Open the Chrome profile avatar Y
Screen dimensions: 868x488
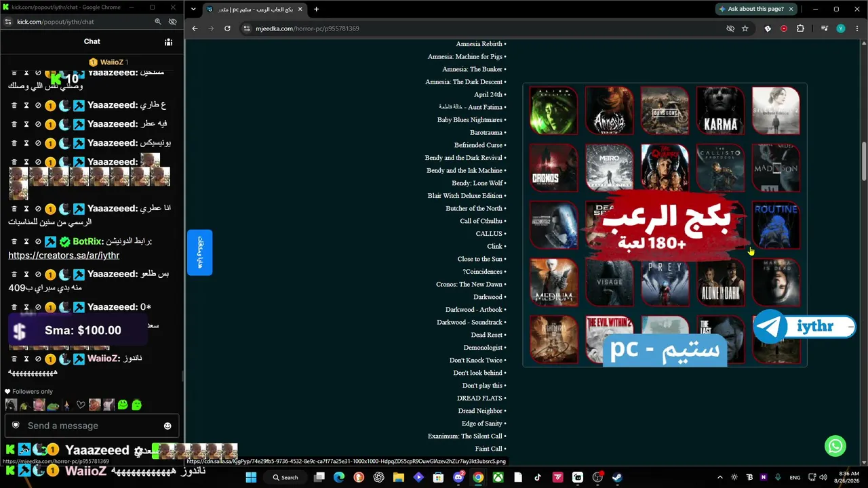point(841,28)
